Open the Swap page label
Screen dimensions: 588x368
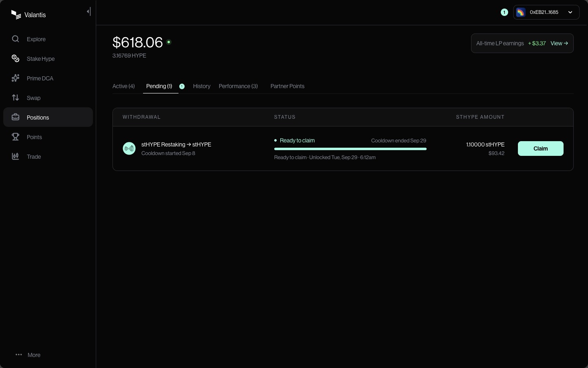tap(34, 98)
